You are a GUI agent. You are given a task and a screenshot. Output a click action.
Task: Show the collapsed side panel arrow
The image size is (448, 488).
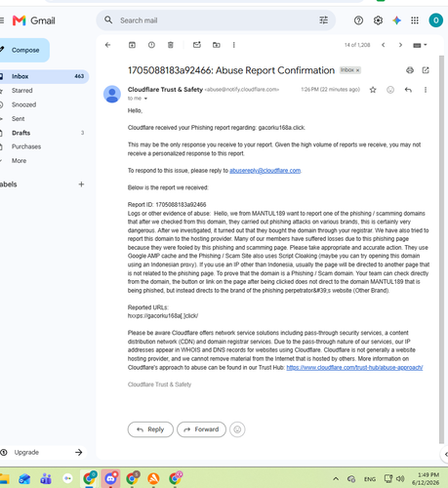445,455
